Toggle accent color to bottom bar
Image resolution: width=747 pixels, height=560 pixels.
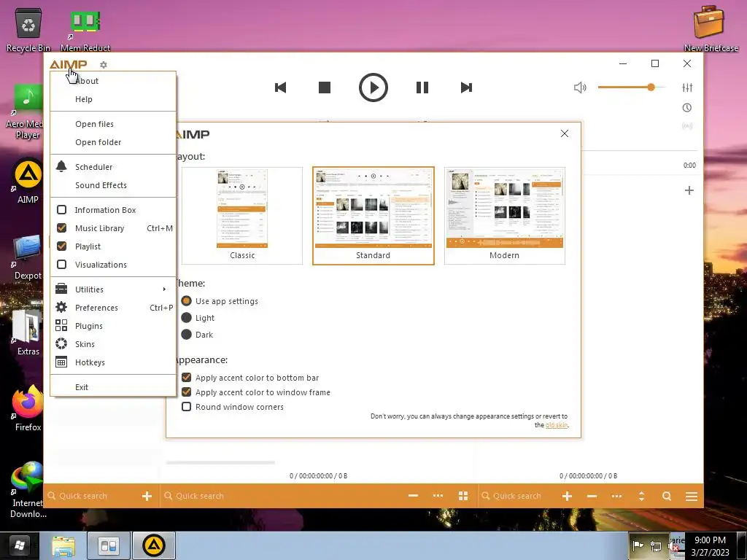click(x=186, y=378)
